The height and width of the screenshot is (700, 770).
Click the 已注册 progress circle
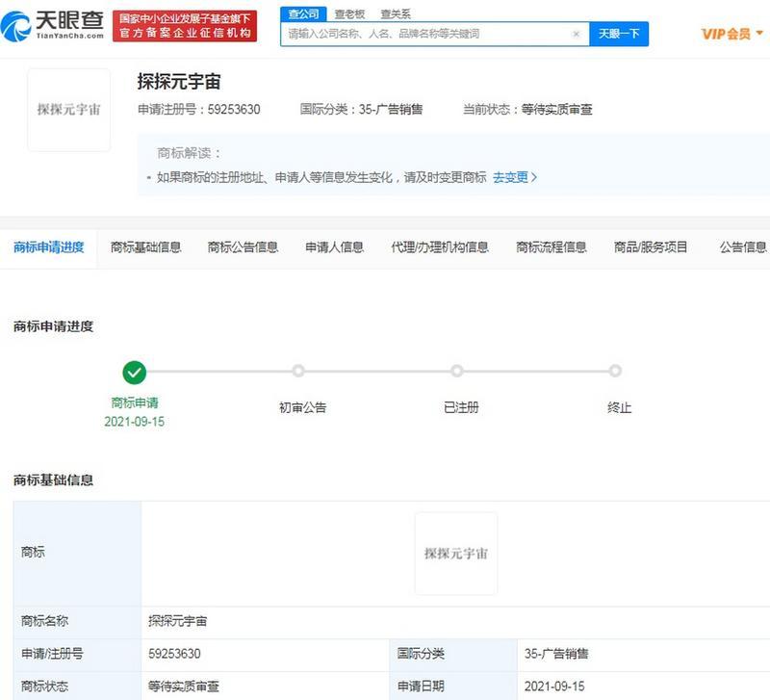tap(456, 371)
